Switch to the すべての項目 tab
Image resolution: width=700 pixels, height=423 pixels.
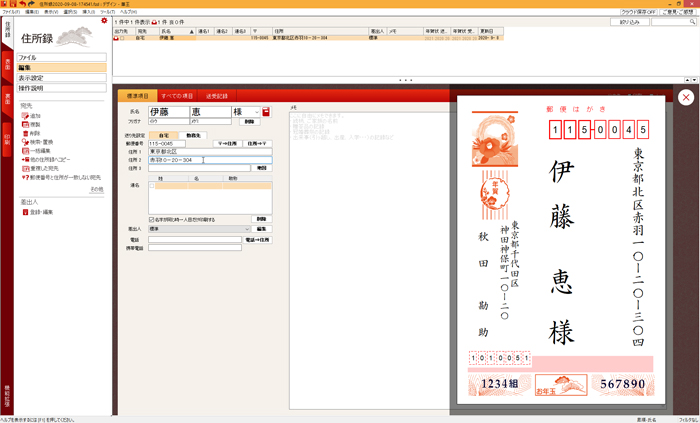(x=177, y=95)
